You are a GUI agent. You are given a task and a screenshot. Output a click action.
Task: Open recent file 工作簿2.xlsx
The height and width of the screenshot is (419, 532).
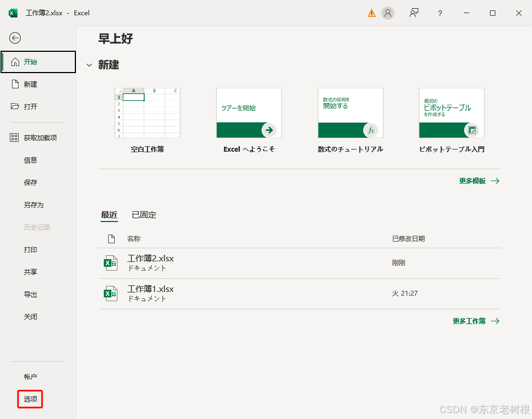pyautogui.click(x=299, y=263)
